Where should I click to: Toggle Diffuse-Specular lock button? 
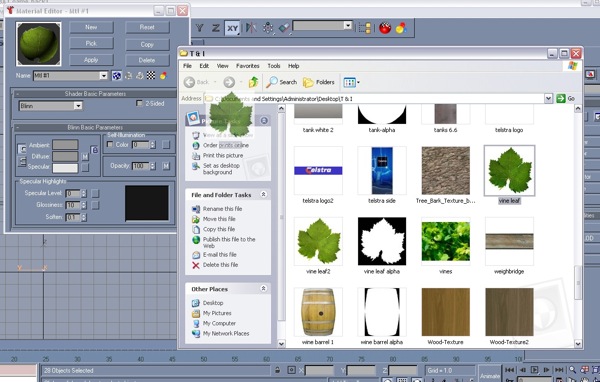tap(22, 162)
